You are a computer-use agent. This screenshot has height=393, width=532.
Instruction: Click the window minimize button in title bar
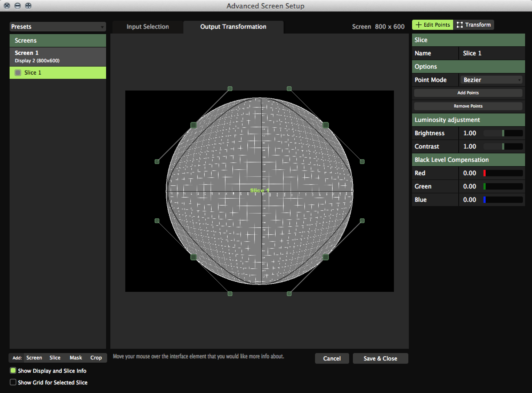[x=18, y=6]
